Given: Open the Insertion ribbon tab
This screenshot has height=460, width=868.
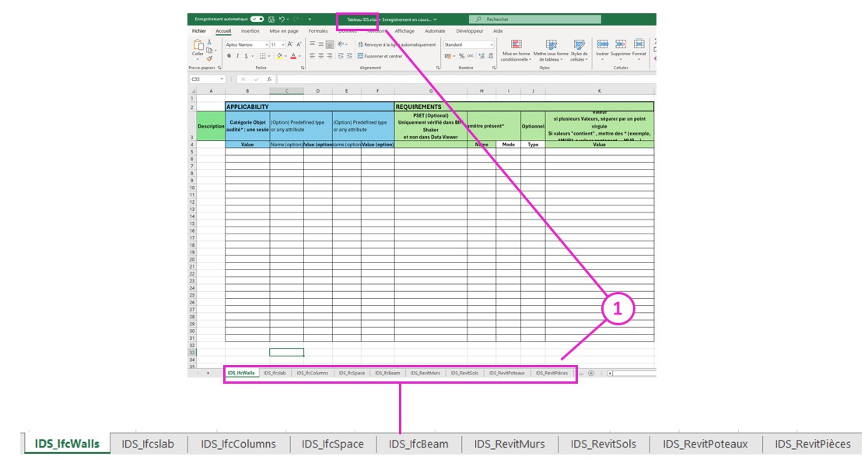Looking at the screenshot, I should point(250,31).
